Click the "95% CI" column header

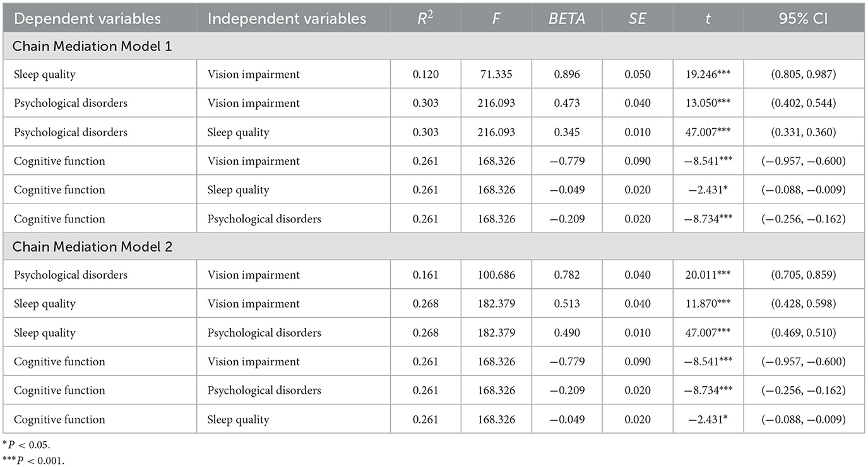point(805,18)
